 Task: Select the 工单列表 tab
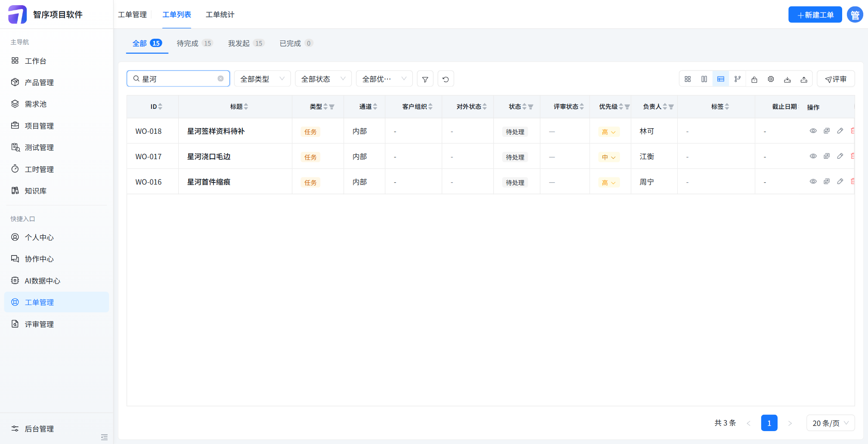click(177, 15)
